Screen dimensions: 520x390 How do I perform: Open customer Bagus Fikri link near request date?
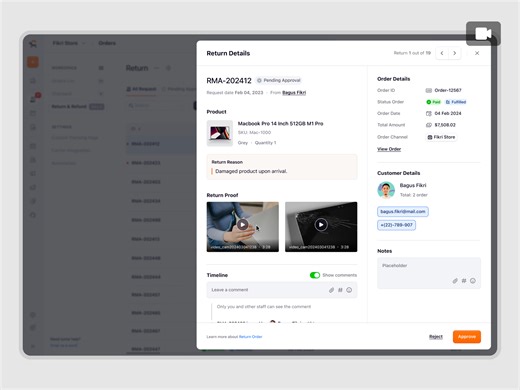click(x=294, y=93)
